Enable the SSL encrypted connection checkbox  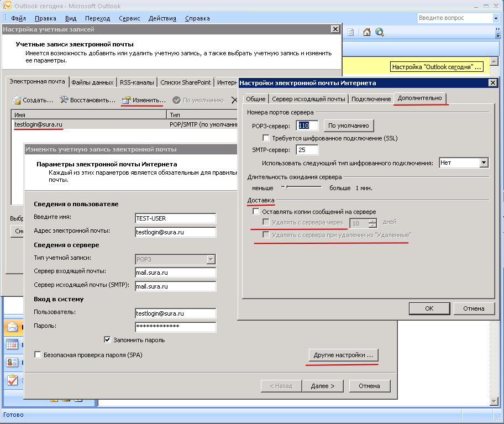click(x=266, y=138)
